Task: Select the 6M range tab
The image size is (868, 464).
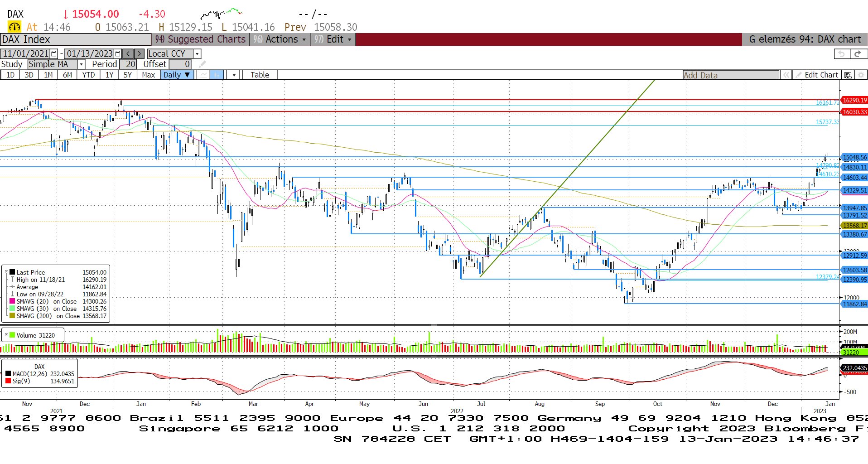Action: point(67,75)
